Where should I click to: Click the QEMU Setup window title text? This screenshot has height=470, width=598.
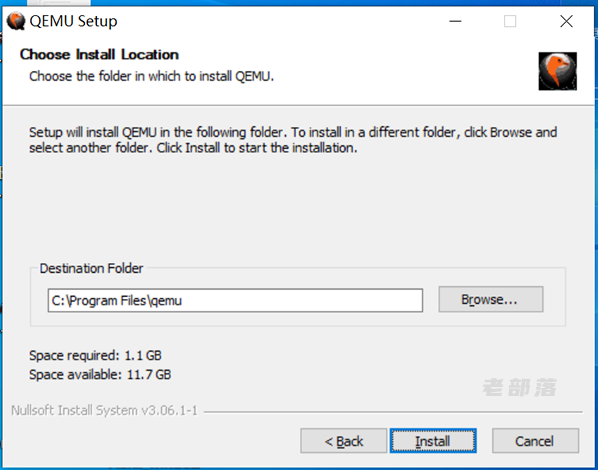73,21
